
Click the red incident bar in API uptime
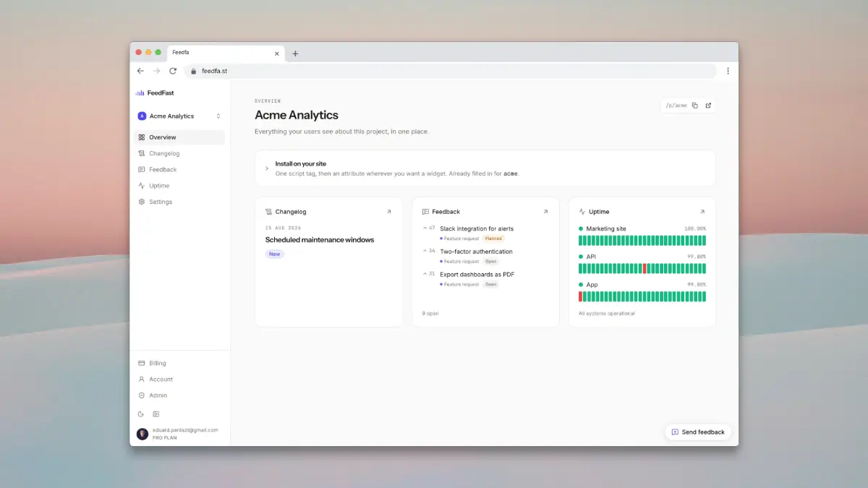tap(644, 268)
